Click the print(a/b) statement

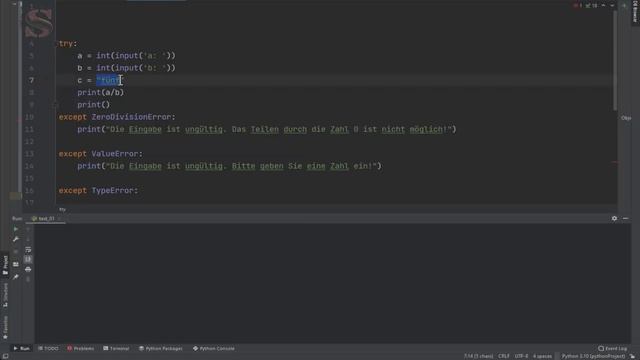(x=100, y=93)
